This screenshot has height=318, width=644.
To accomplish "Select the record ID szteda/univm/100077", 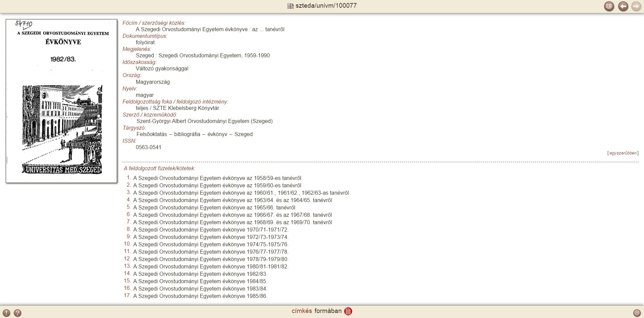I will pyautogui.click(x=326, y=6).
